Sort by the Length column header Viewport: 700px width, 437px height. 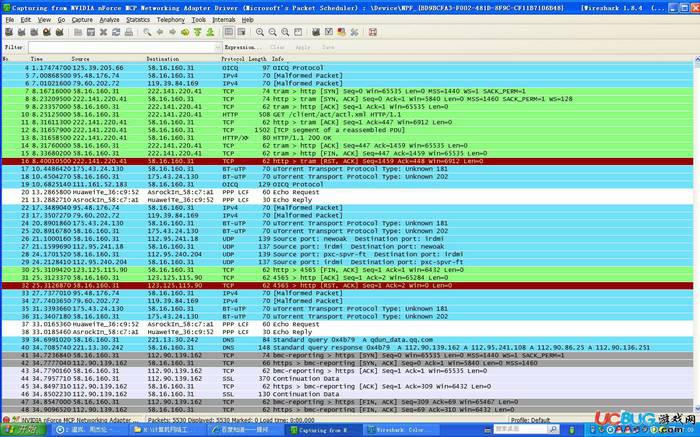257,59
